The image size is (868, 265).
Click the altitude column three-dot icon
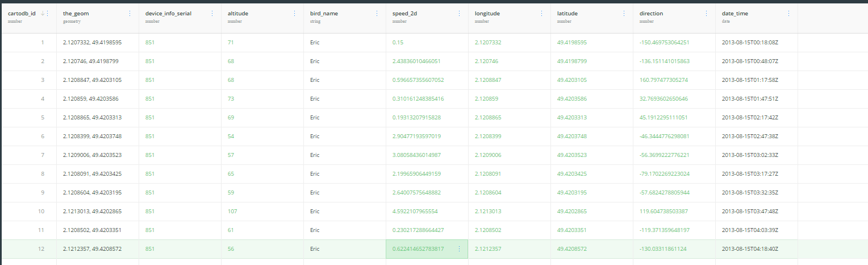click(294, 14)
